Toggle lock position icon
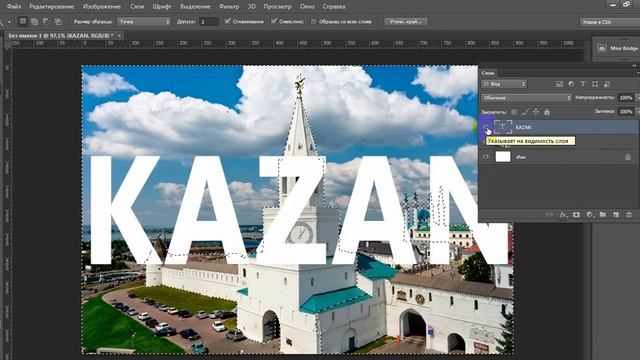The image size is (640, 360). (536, 112)
